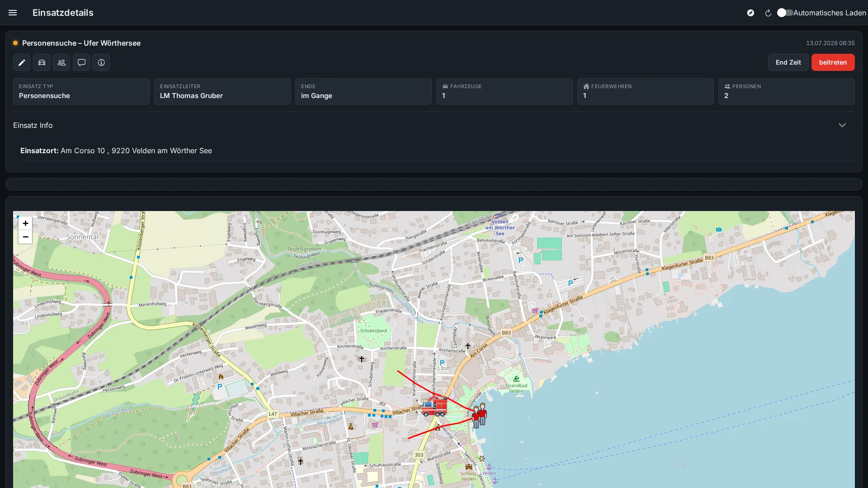Select the Fahrzeuge info card
This screenshot has width=868, height=488.
coord(504,91)
